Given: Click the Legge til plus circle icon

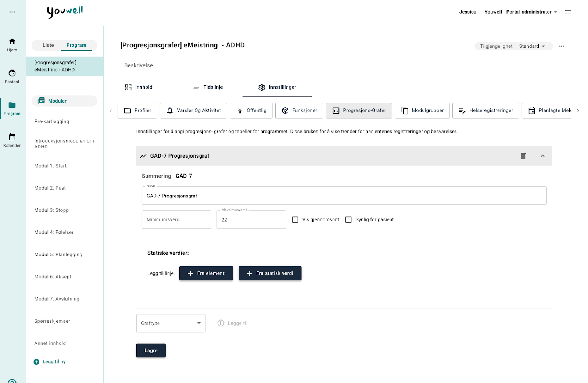Looking at the screenshot, I should pos(221,323).
